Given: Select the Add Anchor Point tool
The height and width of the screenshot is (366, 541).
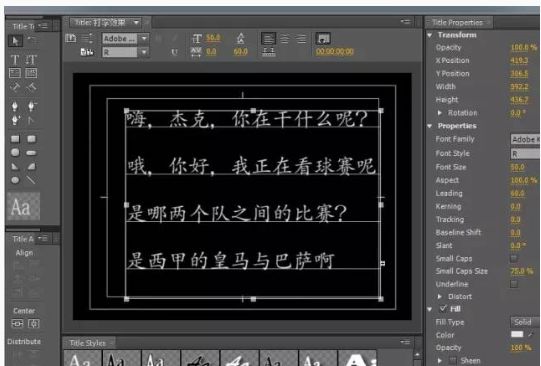Looking at the screenshot, I should pos(15,120).
